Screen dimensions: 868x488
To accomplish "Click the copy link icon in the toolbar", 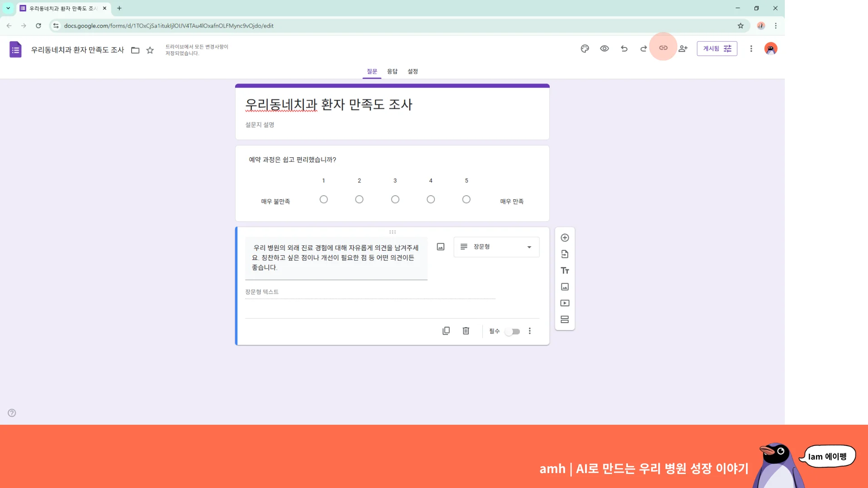I will (x=663, y=48).
